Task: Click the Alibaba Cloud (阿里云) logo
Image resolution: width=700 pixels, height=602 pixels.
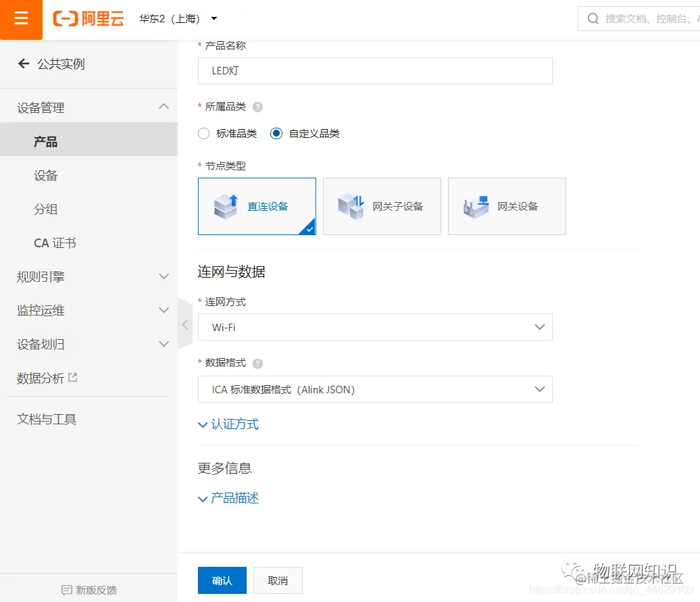Action: click(88, 20)
